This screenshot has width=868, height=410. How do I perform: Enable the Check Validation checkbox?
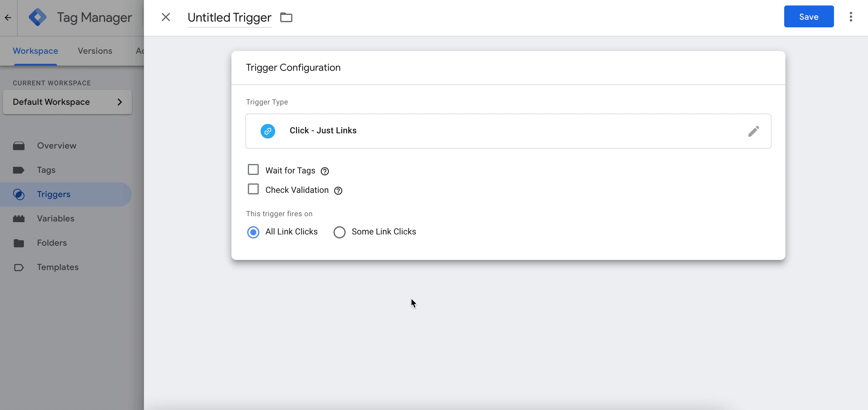253,189
